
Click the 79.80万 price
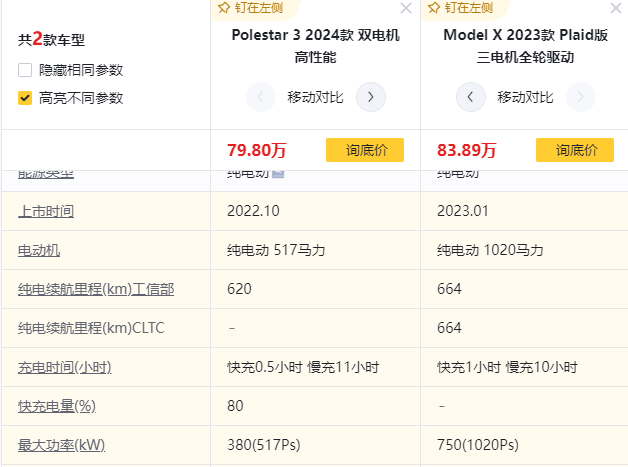256,150
